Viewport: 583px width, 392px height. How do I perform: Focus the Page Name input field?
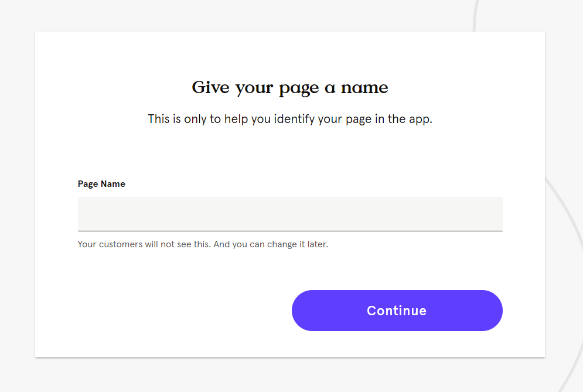click(290, 214)
